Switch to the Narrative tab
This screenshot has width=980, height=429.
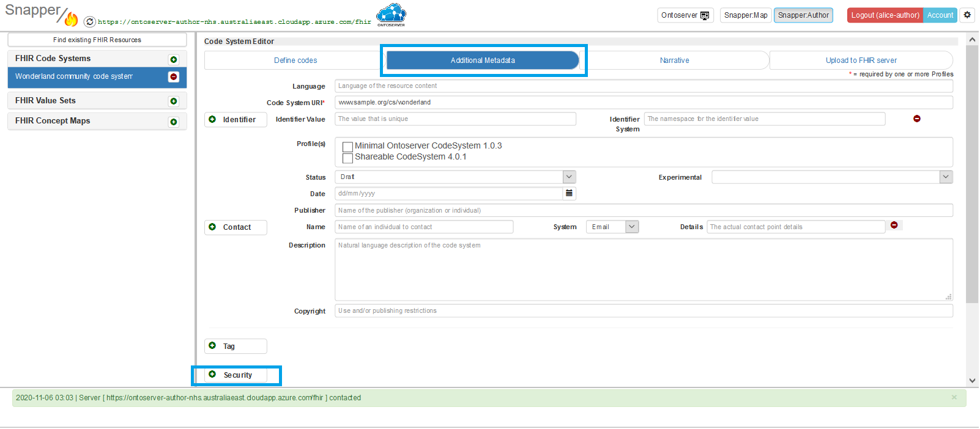pos(674,61)
